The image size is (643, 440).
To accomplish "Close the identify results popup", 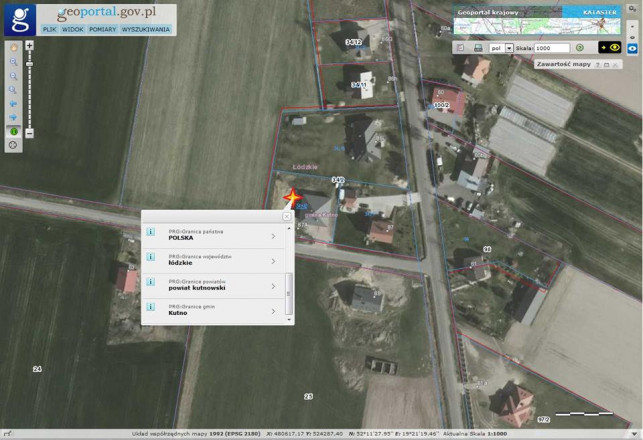I will click(287, 217).
